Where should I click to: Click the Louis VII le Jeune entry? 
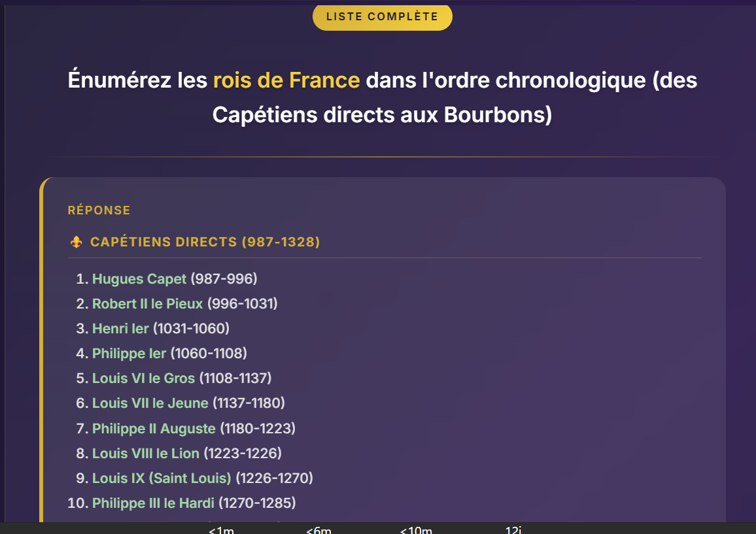[x=150, y=403]
